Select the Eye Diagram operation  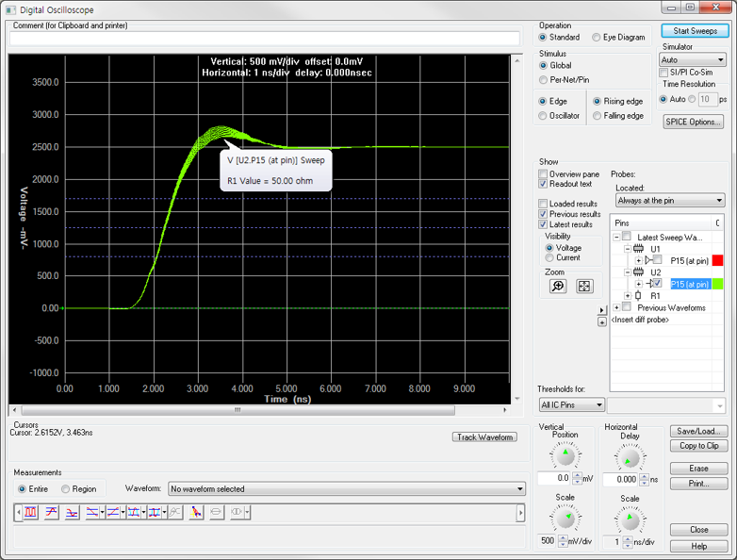click(x=597, y=38)
